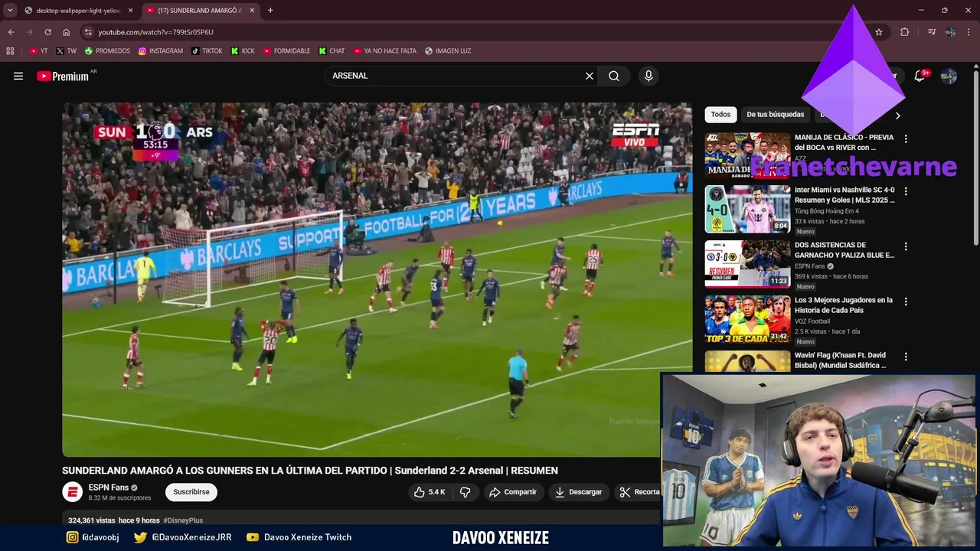Open Wavin' Flag video title
This screenshot has height=551, width=980.
[840, 360]
